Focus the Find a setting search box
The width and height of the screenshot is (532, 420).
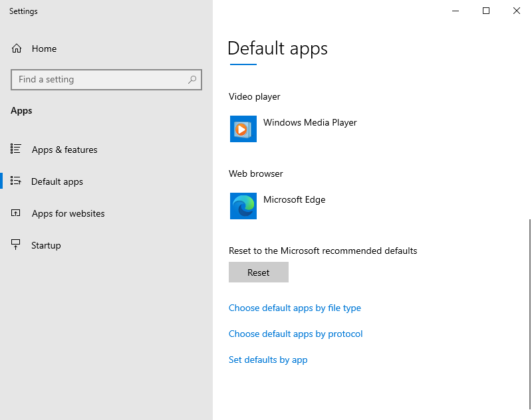[106, 80]
